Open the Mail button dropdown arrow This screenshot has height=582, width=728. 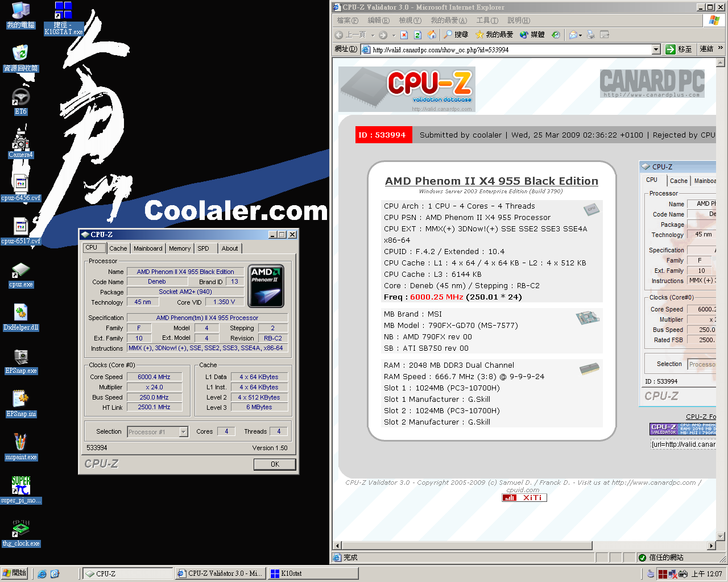(580, 35)
